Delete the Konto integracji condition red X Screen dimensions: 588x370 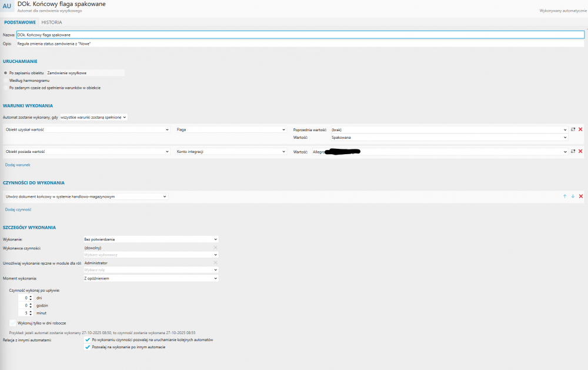coord(580,151)
